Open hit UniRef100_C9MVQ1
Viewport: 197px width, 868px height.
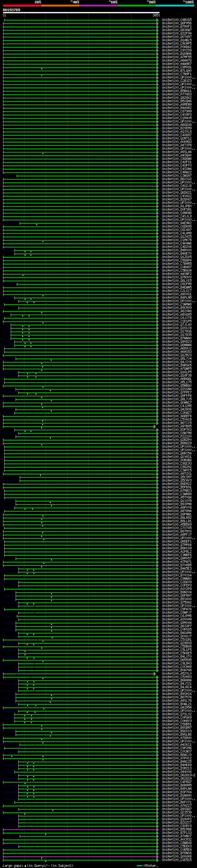(x=177, y=67)
